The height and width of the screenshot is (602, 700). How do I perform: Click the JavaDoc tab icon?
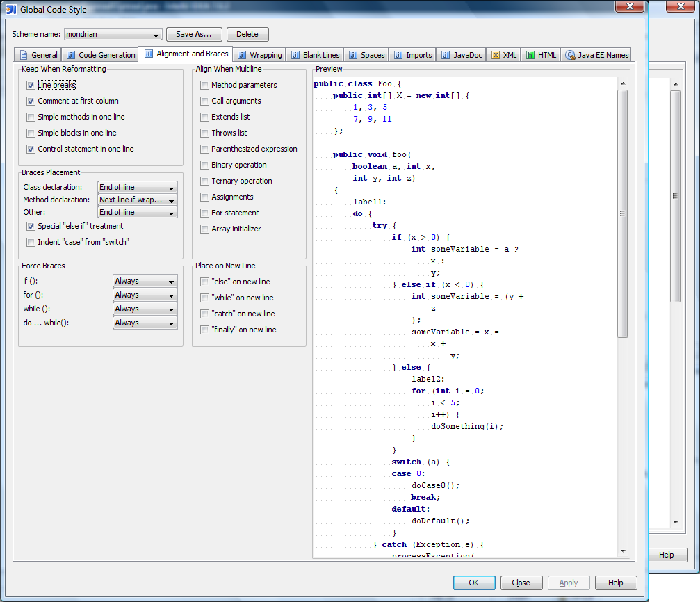point(446,55)
